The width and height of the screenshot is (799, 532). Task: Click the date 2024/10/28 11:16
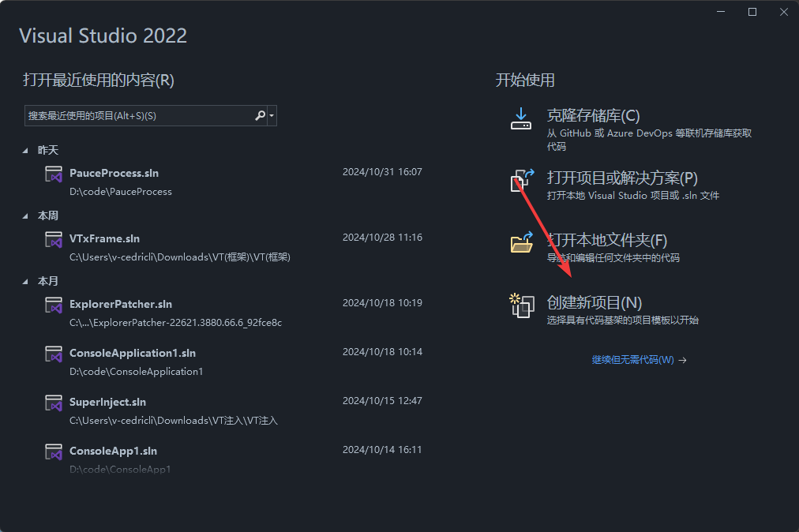click(x=382, y=238)
